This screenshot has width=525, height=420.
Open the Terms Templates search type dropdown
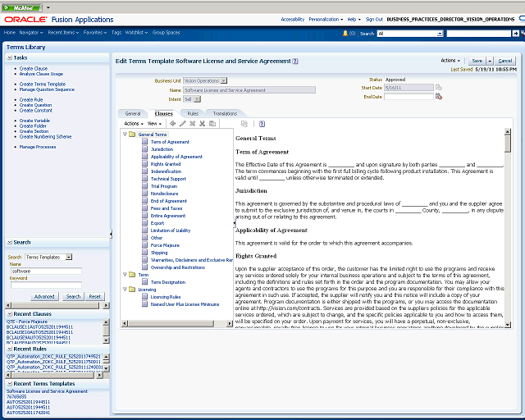[69, 257]
